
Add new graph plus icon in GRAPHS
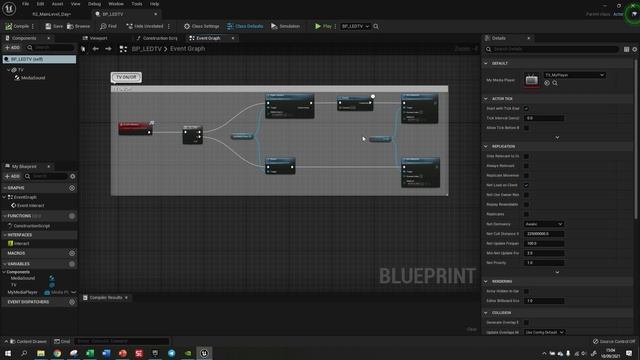[x=72, y=188]
